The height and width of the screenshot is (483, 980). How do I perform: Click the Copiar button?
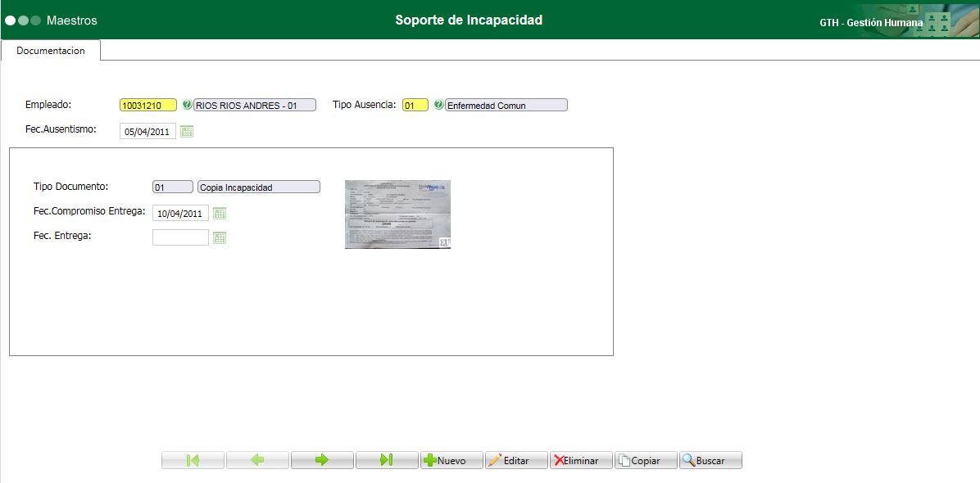click(647, 460)
